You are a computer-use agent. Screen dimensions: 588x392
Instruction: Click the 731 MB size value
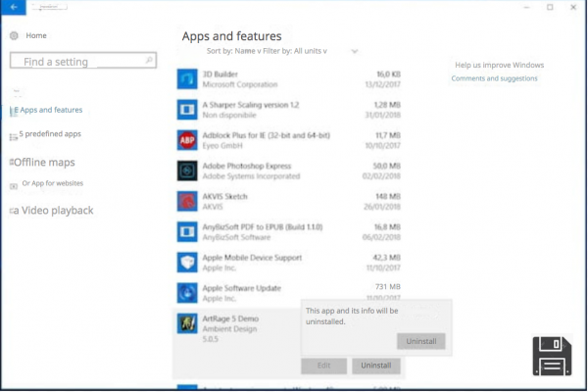point(388,286)
